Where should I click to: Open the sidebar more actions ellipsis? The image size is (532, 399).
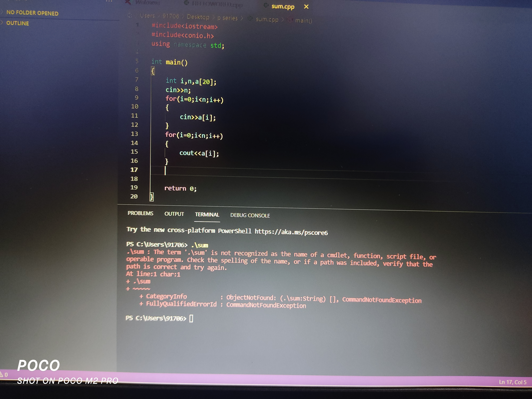[109, 1]
